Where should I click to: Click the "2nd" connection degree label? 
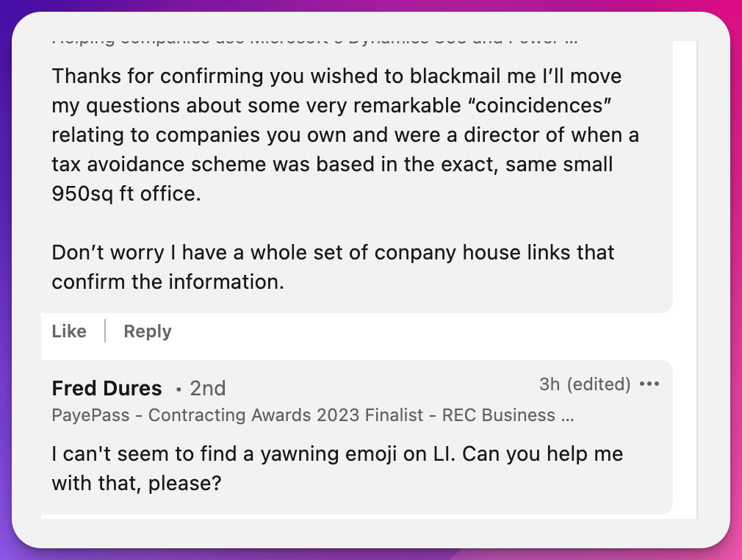(207, 388)
